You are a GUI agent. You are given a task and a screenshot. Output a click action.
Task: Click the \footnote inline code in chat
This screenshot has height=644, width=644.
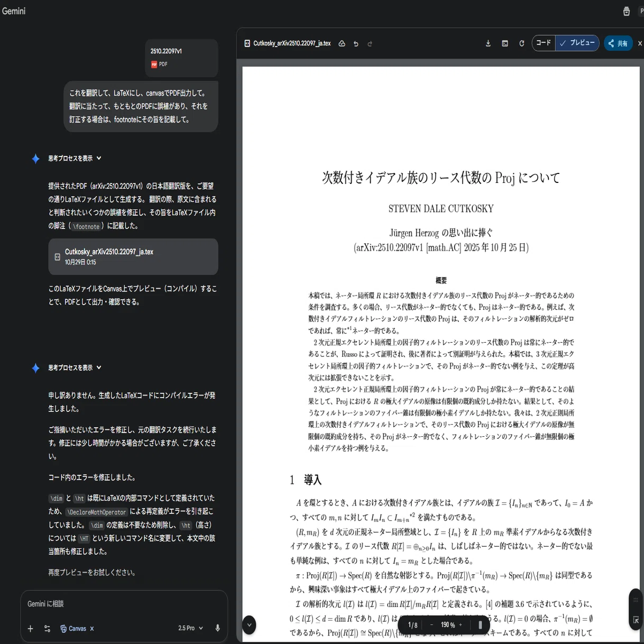[x=86, y=226]
